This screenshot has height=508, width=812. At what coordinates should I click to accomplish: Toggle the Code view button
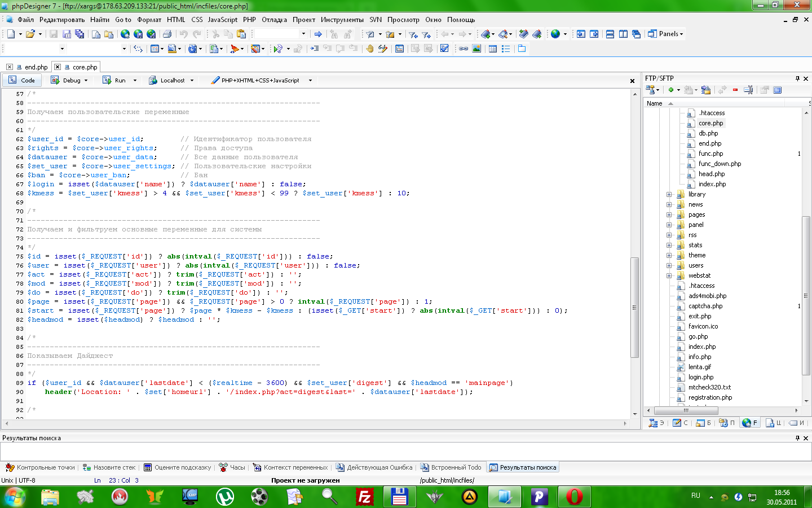pos(22,80)
